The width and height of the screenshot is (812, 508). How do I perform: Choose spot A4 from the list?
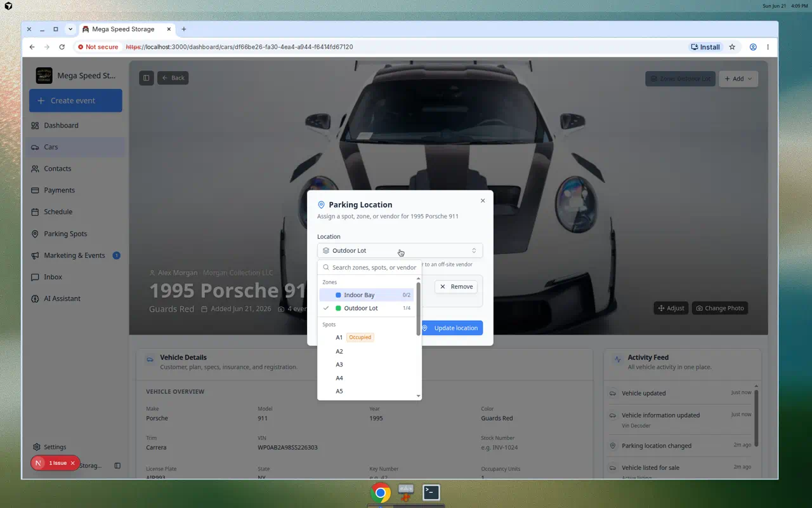pyautogui.click(x=367, y=378)
